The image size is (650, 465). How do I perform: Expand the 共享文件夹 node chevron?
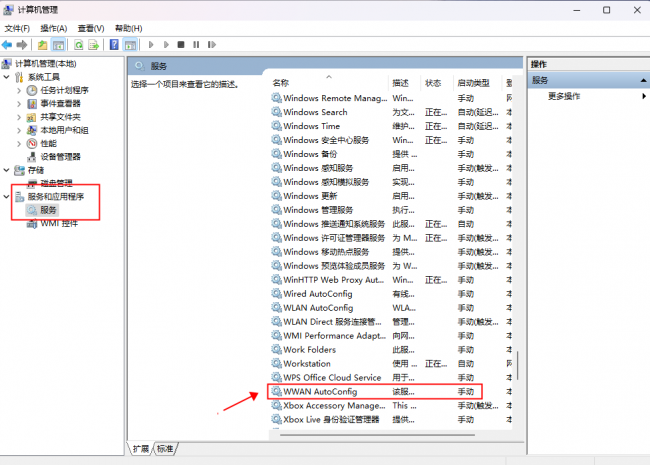19,117
